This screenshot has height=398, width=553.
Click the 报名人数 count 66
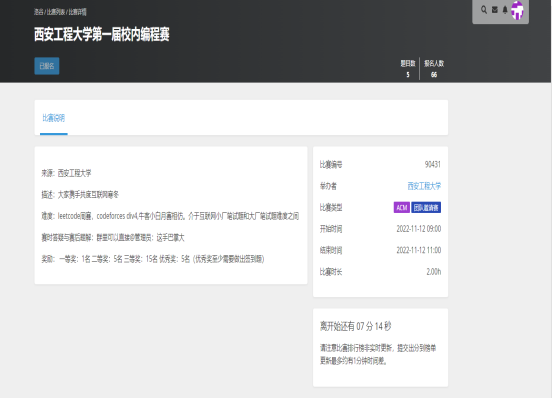tap(434, 75)
